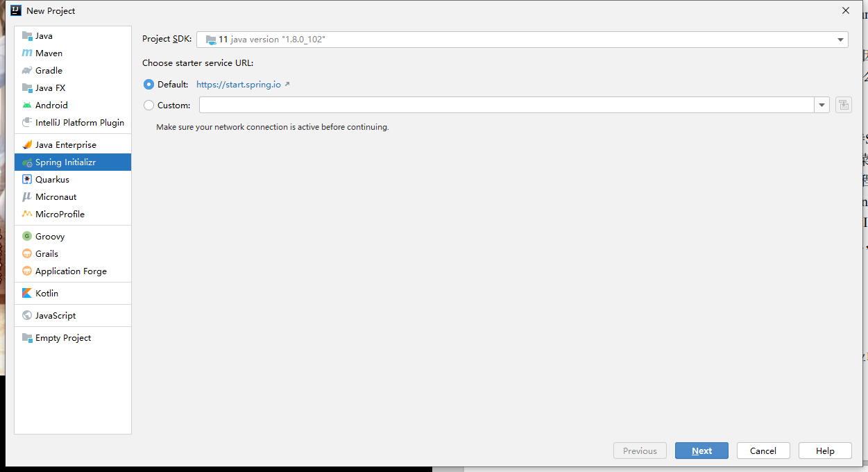The width and height of the screenshot is (868, 472).
Task: Click the Android robot icon
Action: pyautogui.click(x=27, y=106)
